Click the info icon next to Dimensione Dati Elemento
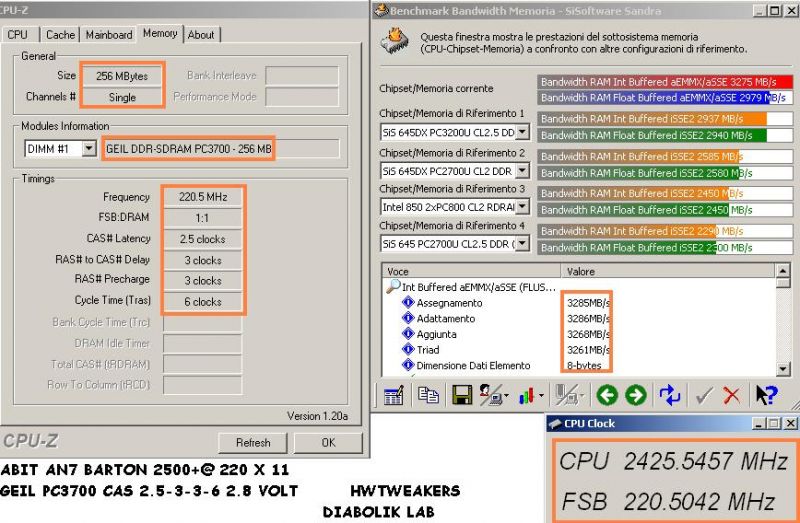 [408, 365]
